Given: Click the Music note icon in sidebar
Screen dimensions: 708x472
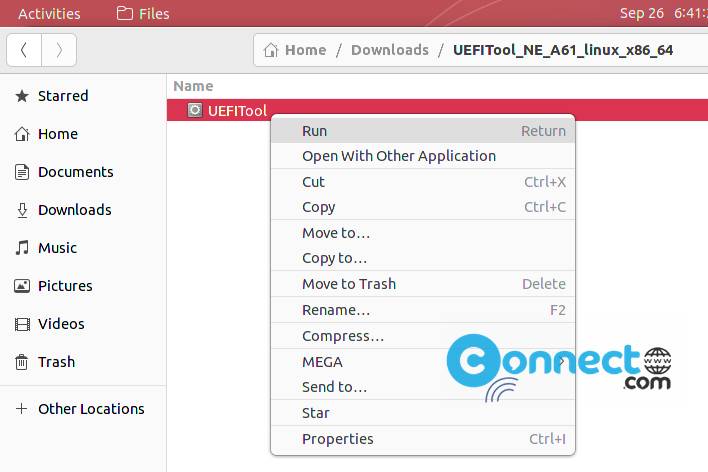Looking at the screenshot, I should point(22,248).
